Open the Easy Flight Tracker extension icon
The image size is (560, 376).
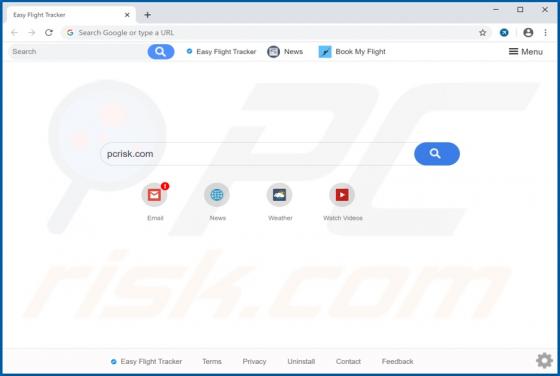tap(504, 33)
